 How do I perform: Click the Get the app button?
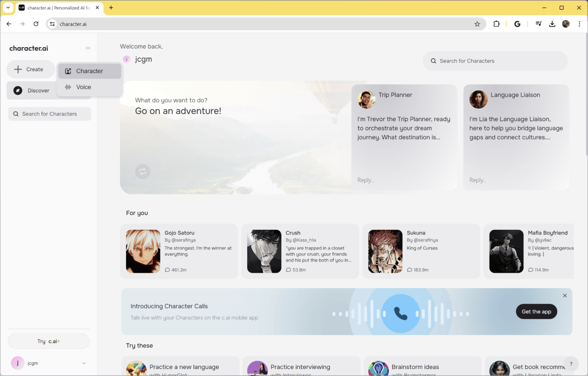point(536,312)
